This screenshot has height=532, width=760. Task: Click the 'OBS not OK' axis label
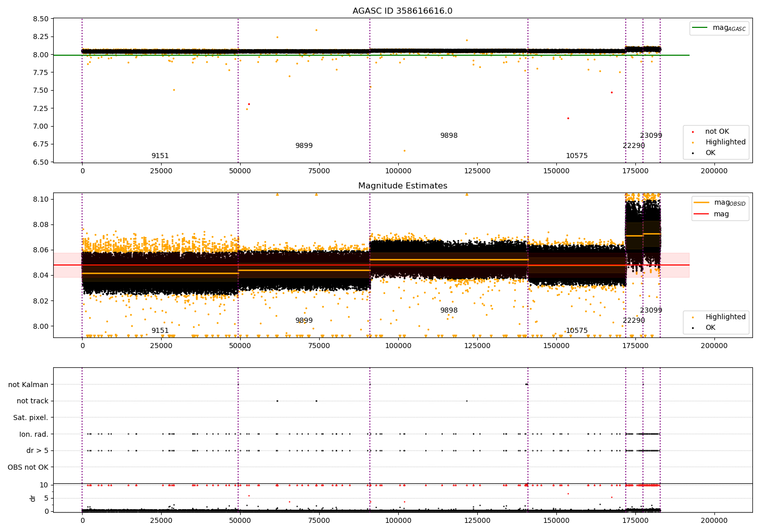click(x=28, y=467)
